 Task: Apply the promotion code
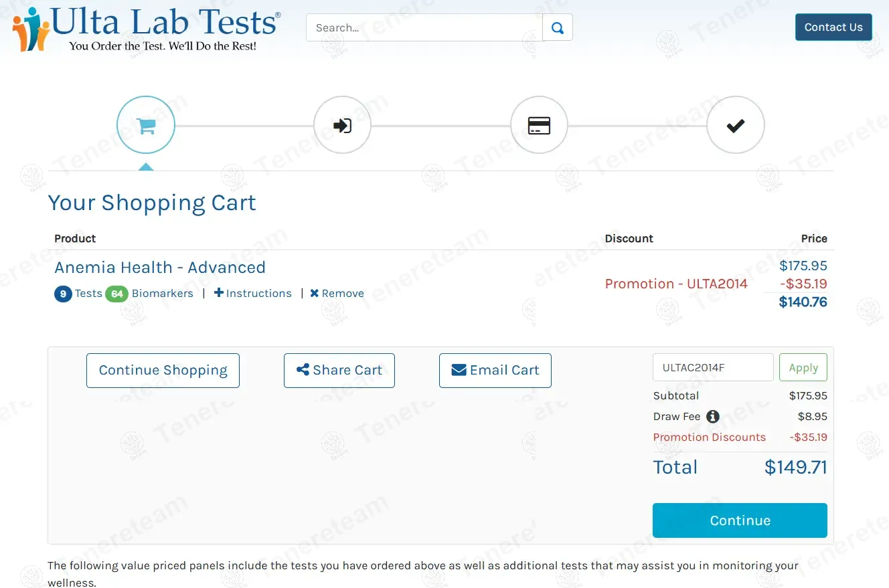(x=803, y=368)
